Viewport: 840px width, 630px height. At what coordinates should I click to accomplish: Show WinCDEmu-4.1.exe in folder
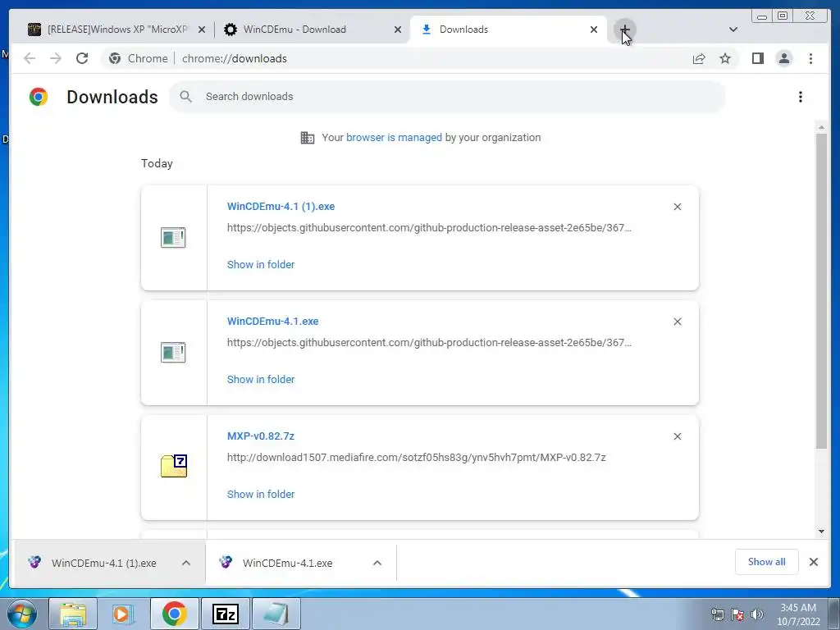click(x=261, y=379)
